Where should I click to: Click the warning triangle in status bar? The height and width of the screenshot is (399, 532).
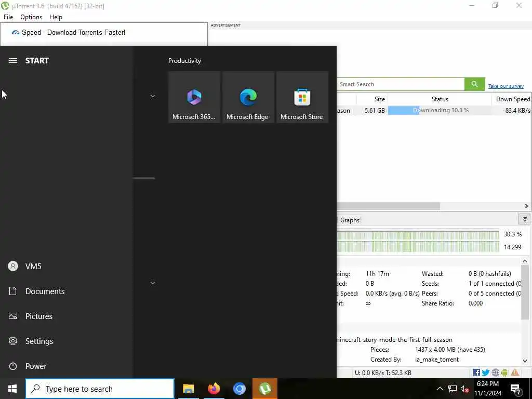click(x=515, y=373)
